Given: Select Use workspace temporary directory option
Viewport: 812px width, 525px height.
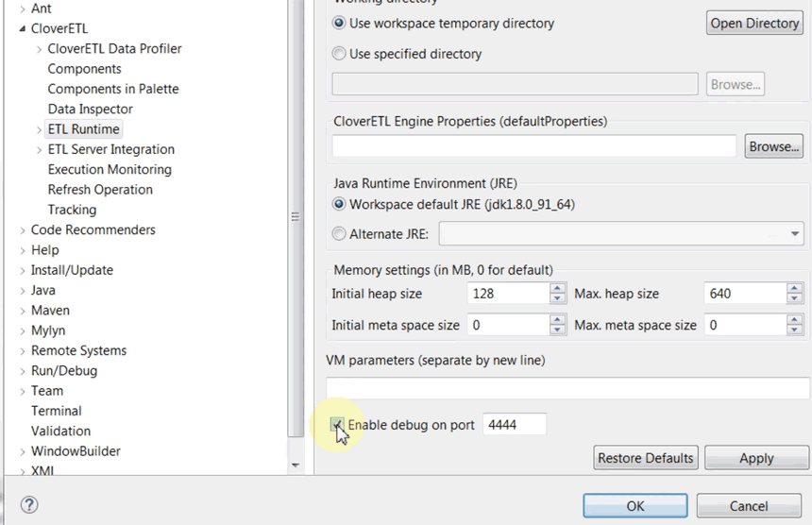Looking at the screenshot, I should point(339,24).
